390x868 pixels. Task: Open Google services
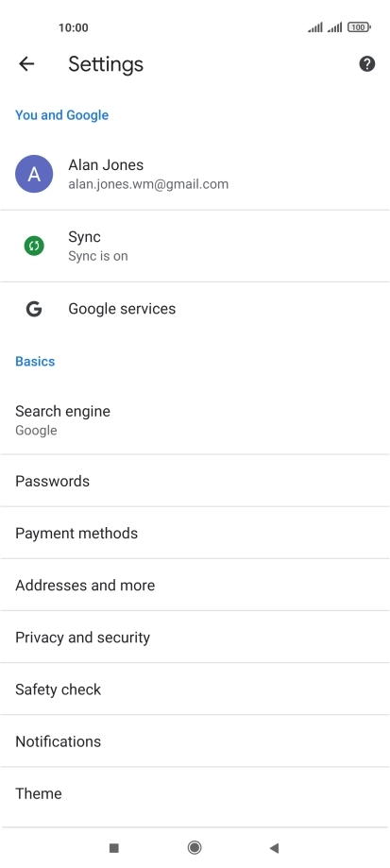click(x=195, y=309)
